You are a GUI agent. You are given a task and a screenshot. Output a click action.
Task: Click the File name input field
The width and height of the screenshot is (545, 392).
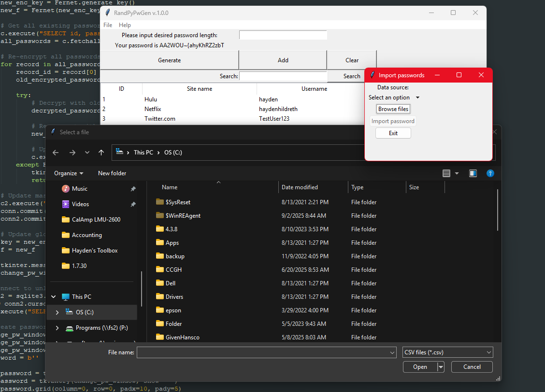pos(263,352)
